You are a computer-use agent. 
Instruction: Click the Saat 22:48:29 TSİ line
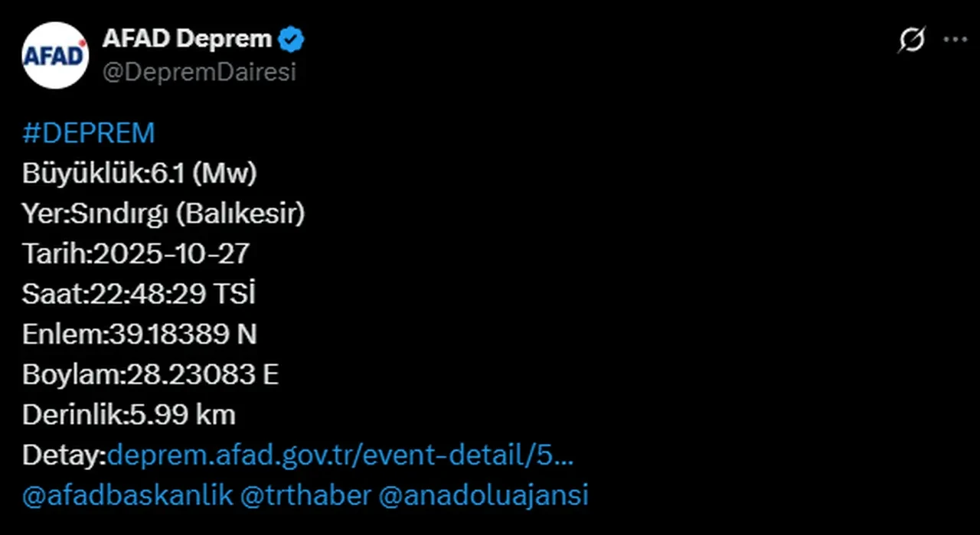pyautogui.click(x=139, y=295)
